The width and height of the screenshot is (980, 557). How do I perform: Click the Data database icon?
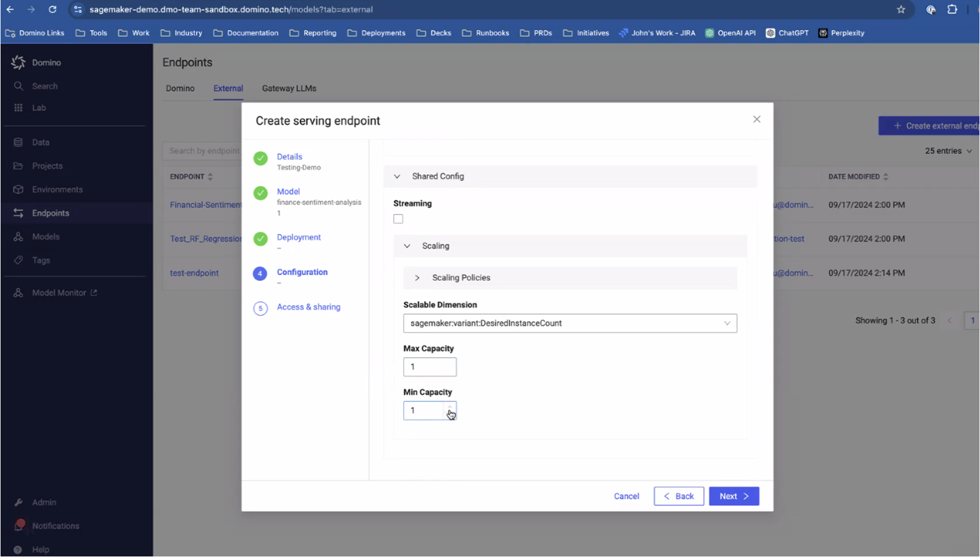18,142
